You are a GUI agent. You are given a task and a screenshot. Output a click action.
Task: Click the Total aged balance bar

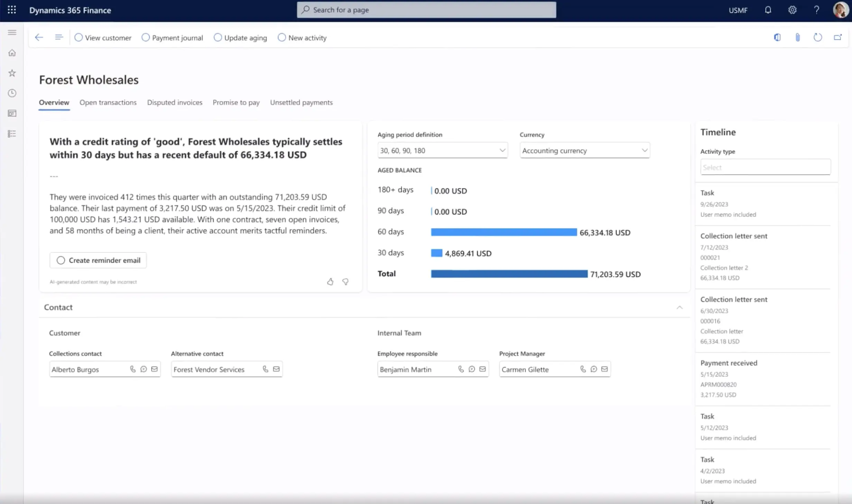pyautogui.click(x=509, y=274)
